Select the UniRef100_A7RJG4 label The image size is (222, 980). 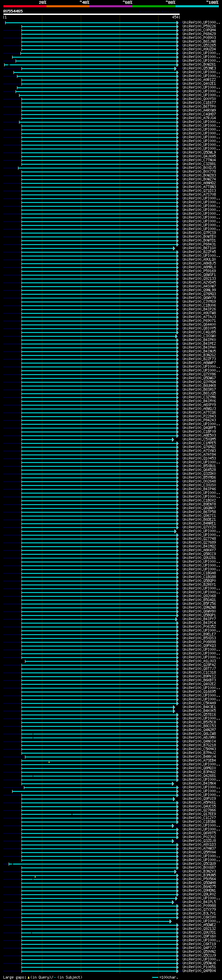coord(199,118)
